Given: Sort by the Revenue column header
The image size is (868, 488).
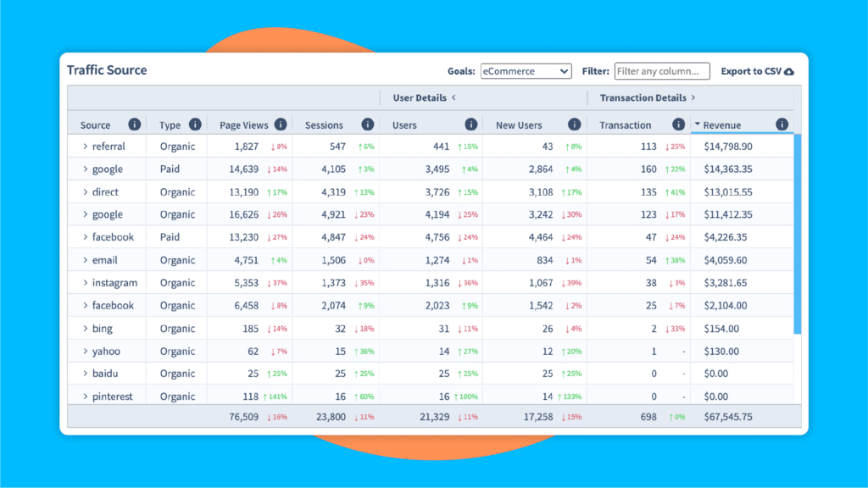Looking at the screenshot, I should (x=721, y=125).
